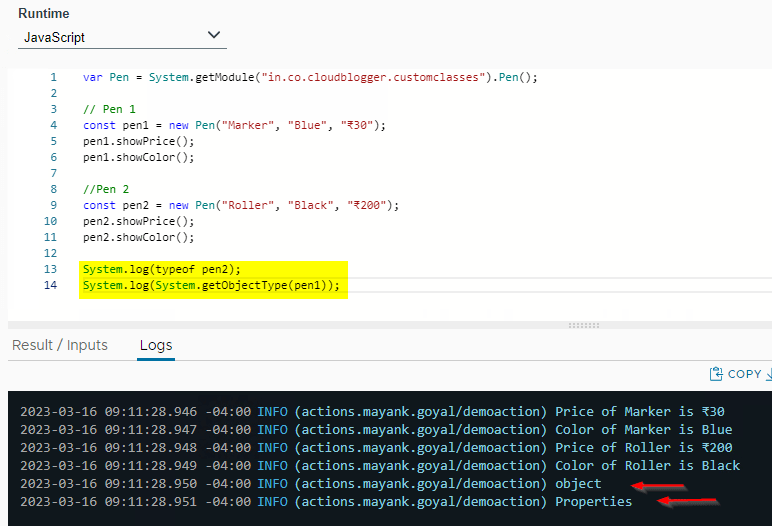Click the const pen2 = new Pen line
This screenshot has width=772, height=526.
pyautogui.click(x=240, y=205)
